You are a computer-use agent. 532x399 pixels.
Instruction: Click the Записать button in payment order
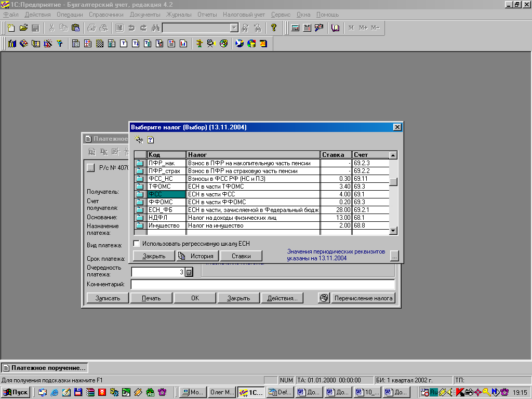pyautogui.click(x=108, y=298)
